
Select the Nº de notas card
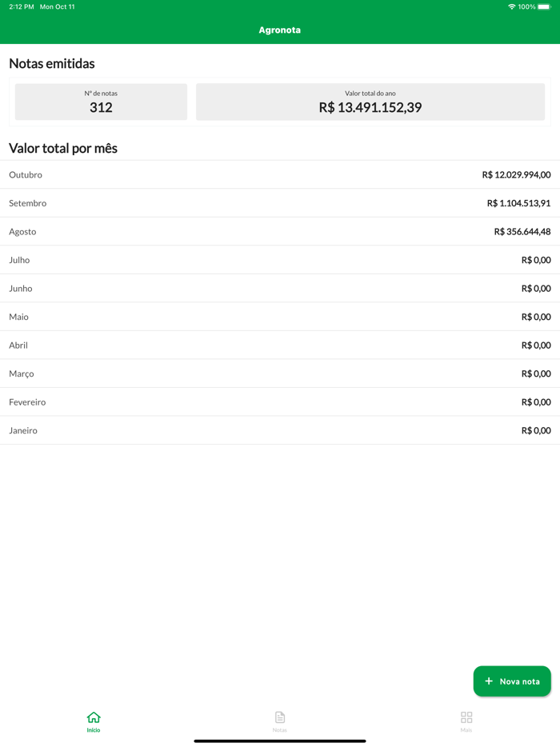pyautogui.click(x=101, y=102)
